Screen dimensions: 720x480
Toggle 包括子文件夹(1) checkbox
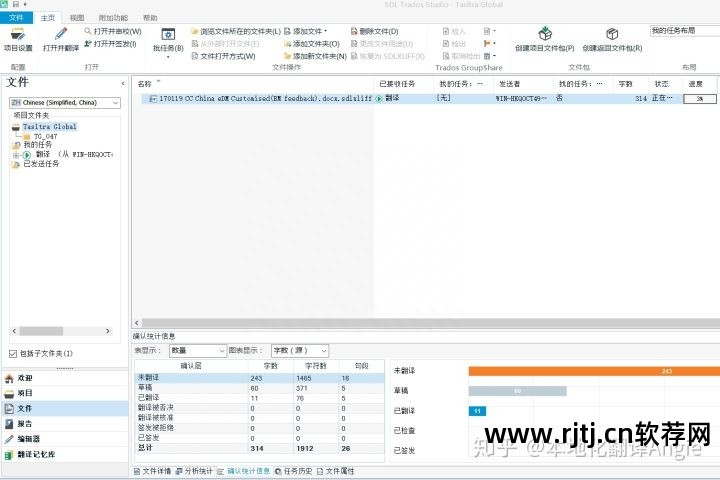(x=13, y=353)
